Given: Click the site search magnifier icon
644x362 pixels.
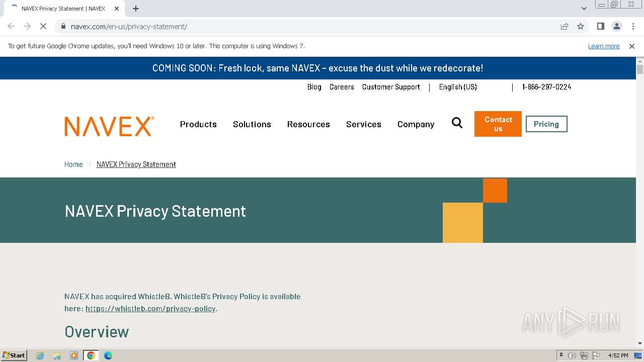Looking at the screenshot, I should pyautogui.click(x=457, y=123).
